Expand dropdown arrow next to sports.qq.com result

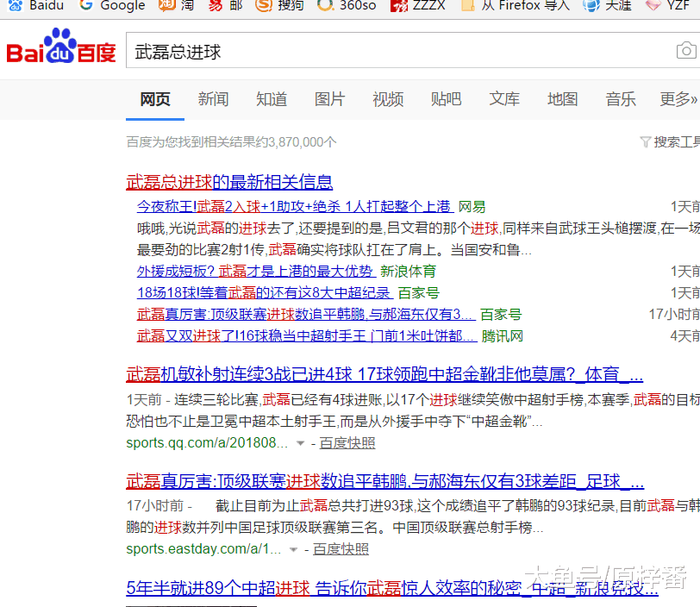click(301, 443)
